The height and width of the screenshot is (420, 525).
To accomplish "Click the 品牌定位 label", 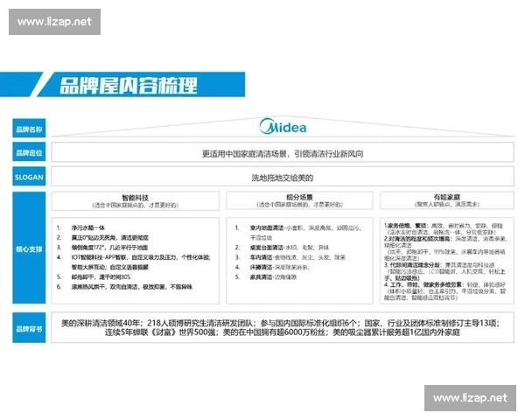I will (x=29, y=153).
